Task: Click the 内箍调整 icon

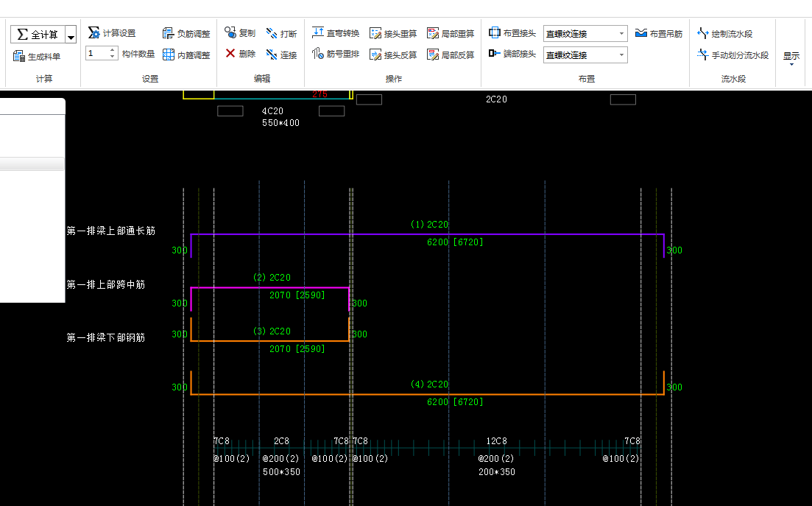Action: coord(169,55)
